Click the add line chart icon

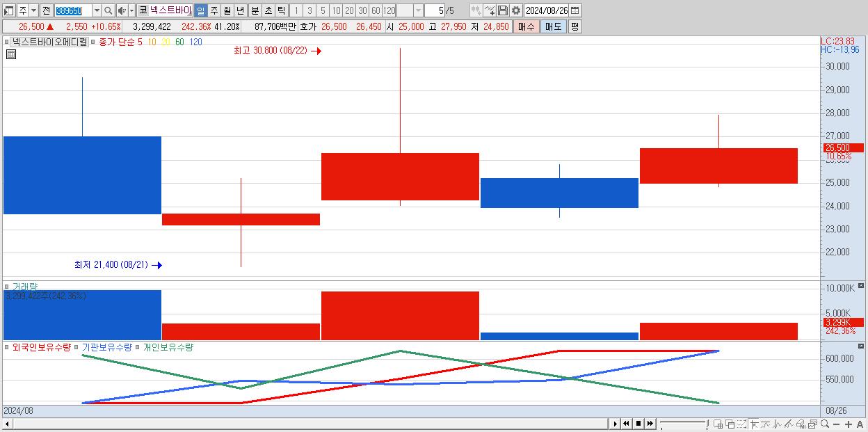click(x=490, y=10)
